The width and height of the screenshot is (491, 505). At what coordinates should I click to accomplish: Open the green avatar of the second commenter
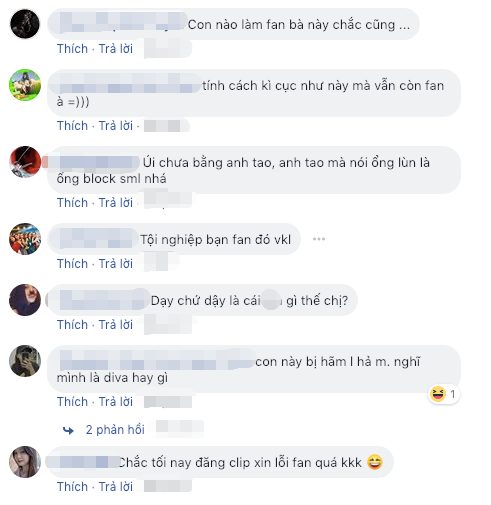pyautogui.click(x=25, y=85)
